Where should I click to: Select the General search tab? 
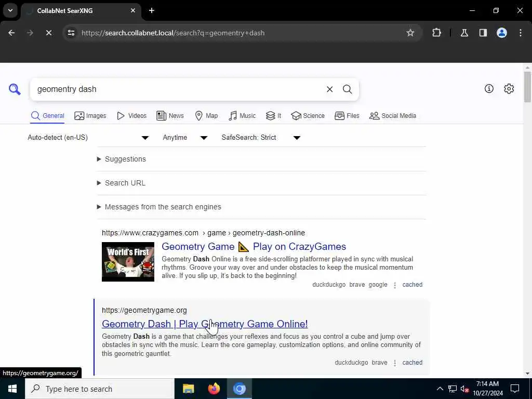(x=47, y=116)
